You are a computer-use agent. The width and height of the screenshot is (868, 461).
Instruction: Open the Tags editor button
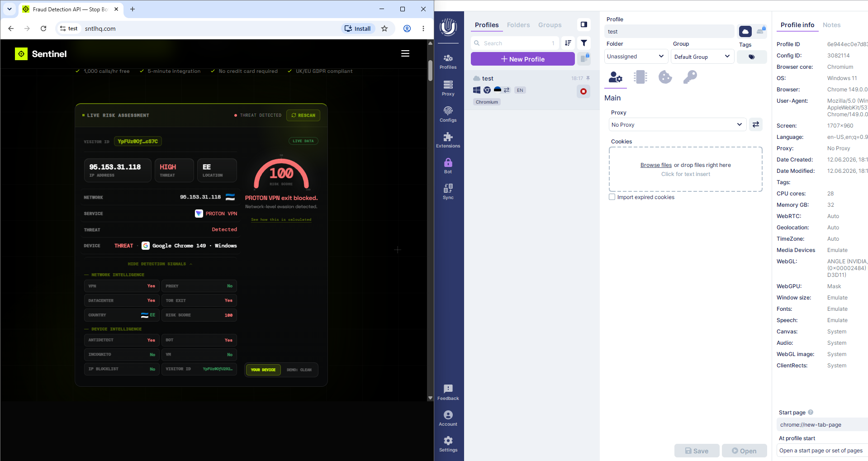coord(751,57)
